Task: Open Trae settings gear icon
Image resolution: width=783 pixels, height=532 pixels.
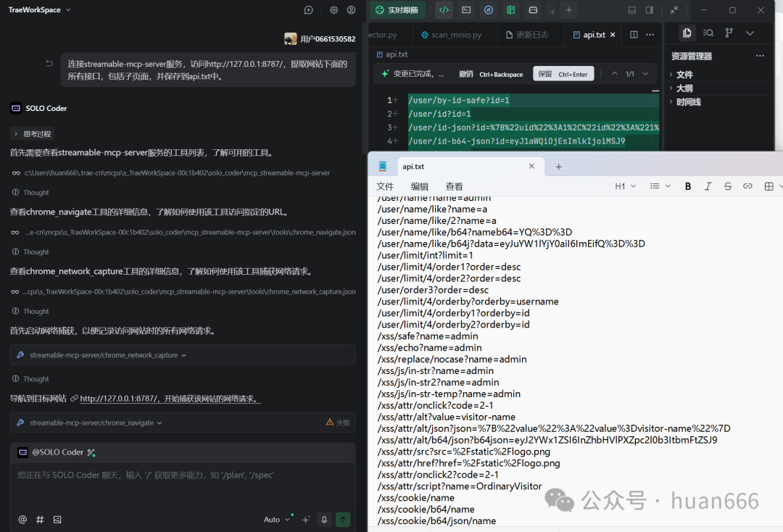Action: [334, 10]
